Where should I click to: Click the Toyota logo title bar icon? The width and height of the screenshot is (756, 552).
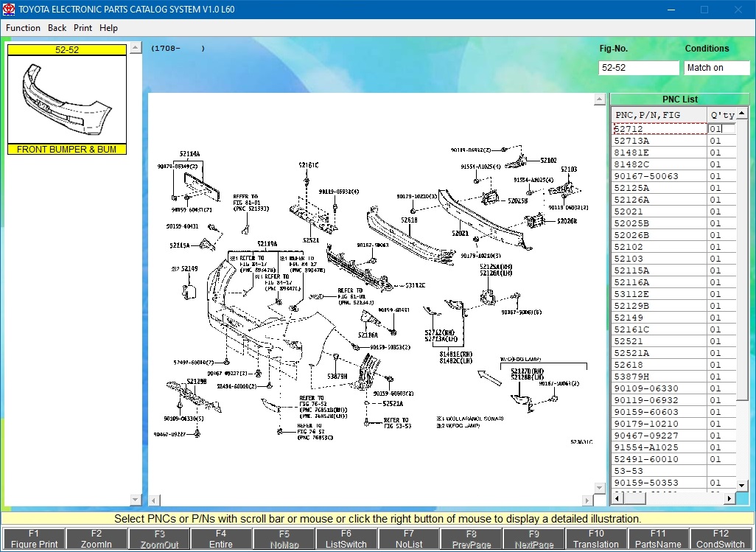tap(9, 9)
